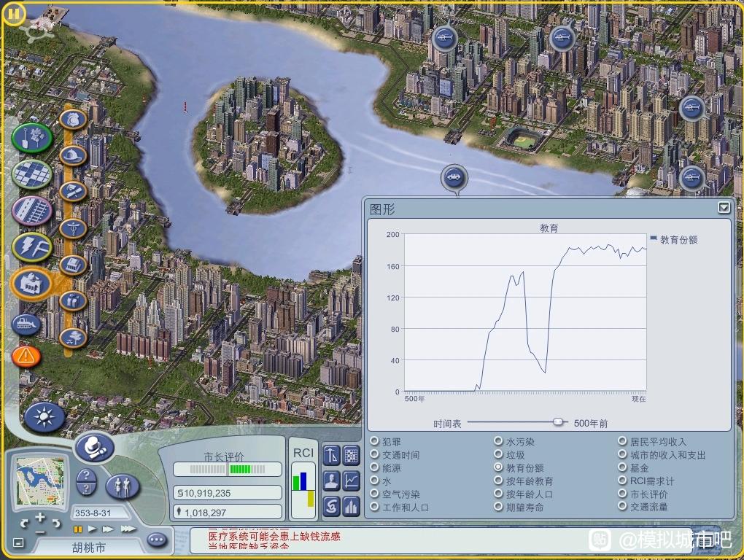Click the orange emergency warning tool
The image size is (744, 560).
tap(26, 357)
